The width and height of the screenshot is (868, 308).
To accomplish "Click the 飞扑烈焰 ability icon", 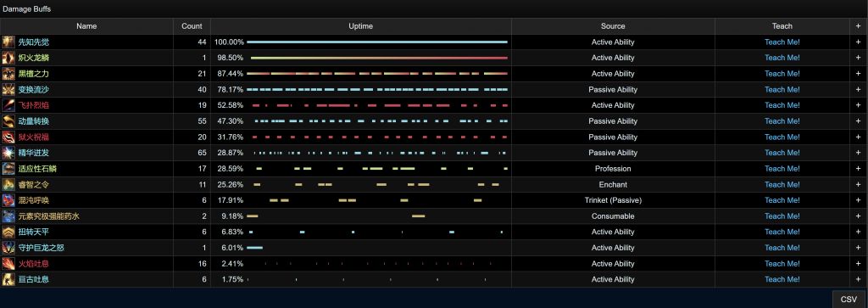I will tap(8, 105).
